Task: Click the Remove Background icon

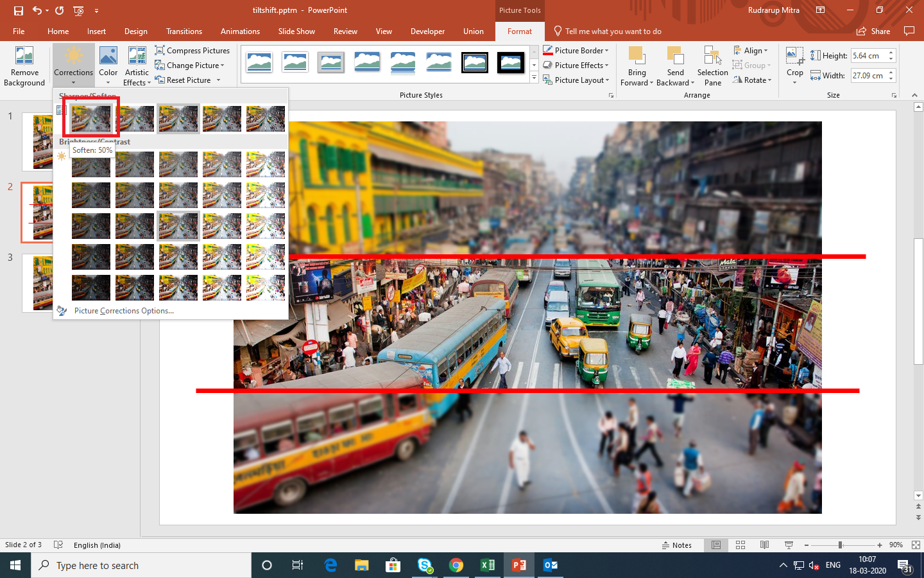Action: coord(24,66)
